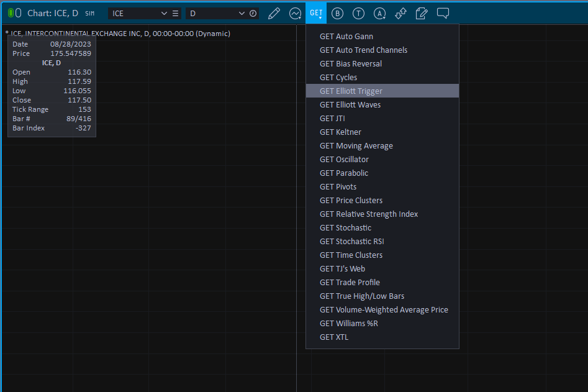Add GET Moving Average
The image size is (588, 392).
pos(382,145)
